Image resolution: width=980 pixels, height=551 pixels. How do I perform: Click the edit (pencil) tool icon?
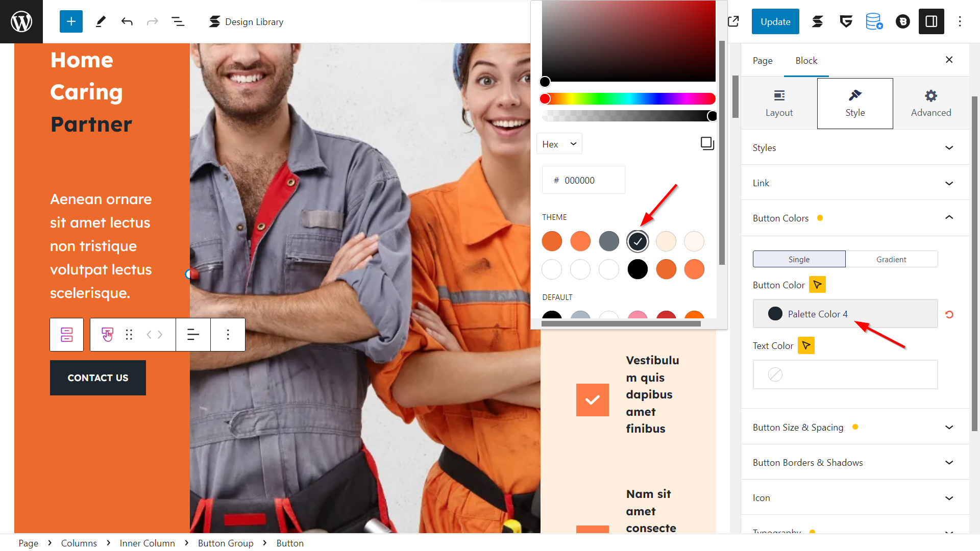point(99,21)
